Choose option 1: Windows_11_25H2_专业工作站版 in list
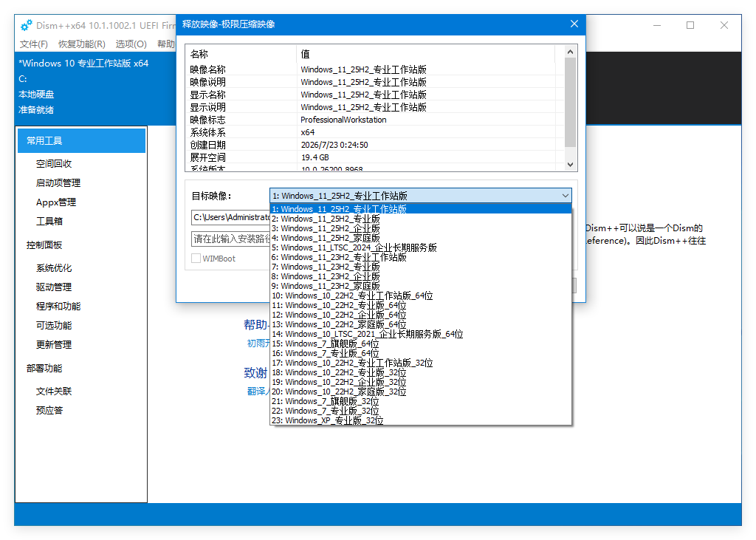 (421, 209)
